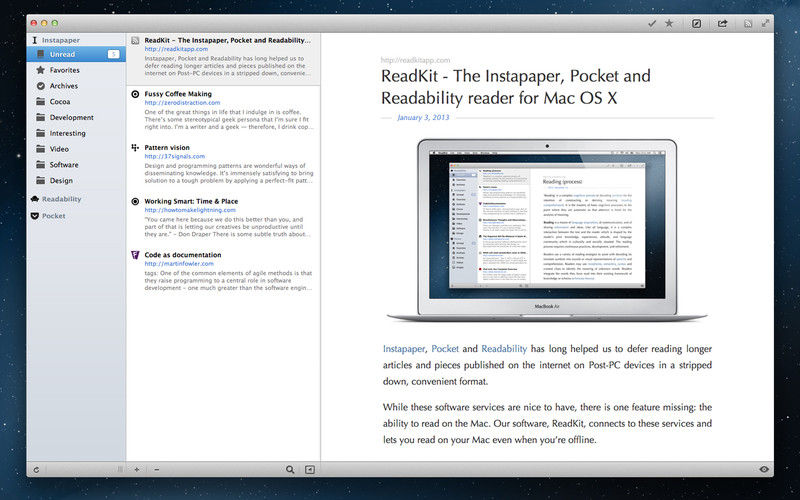
Task: Click the Fussy Coffee Making favicon
Action: pyautogui.click(x=135, y=94)
